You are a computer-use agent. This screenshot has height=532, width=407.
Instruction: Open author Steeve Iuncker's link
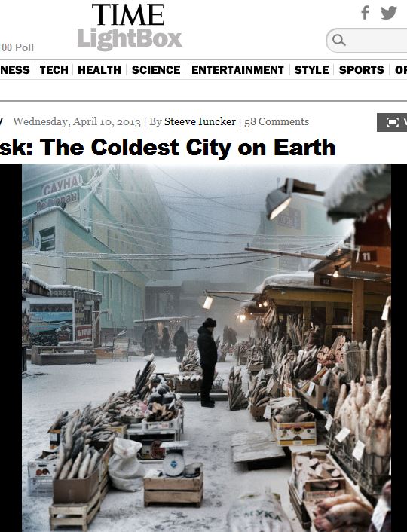point(200,121)
